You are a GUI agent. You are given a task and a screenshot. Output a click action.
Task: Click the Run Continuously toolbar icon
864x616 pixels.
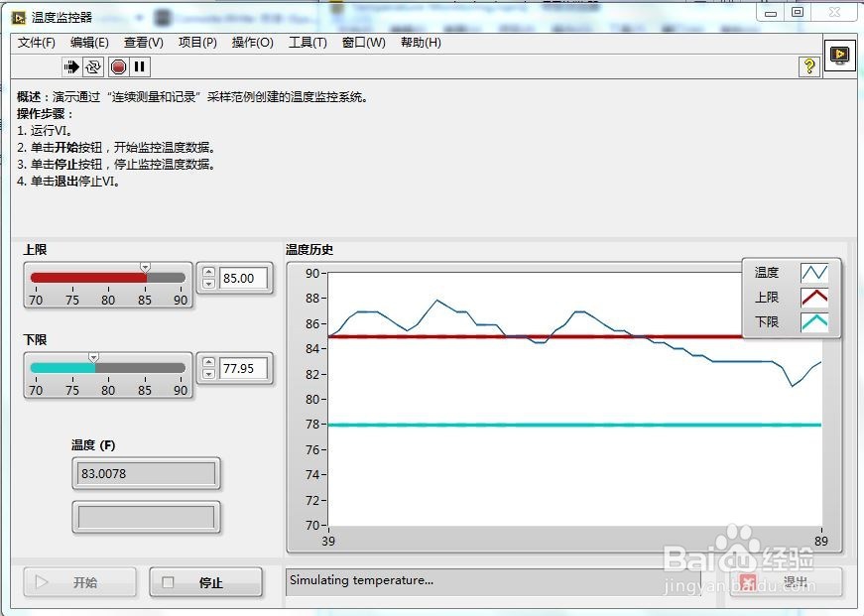pyautogui.click(x=94, y=67)
